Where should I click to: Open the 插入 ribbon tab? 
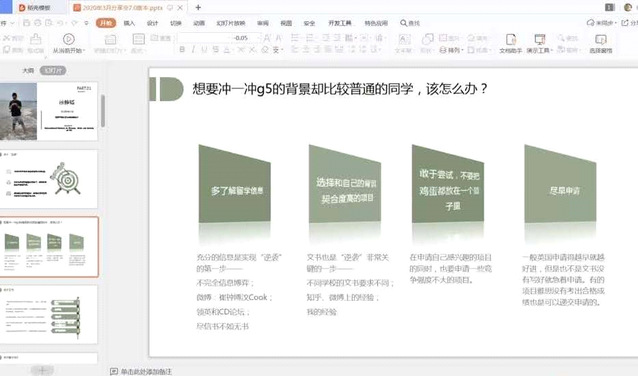point(129,23)
